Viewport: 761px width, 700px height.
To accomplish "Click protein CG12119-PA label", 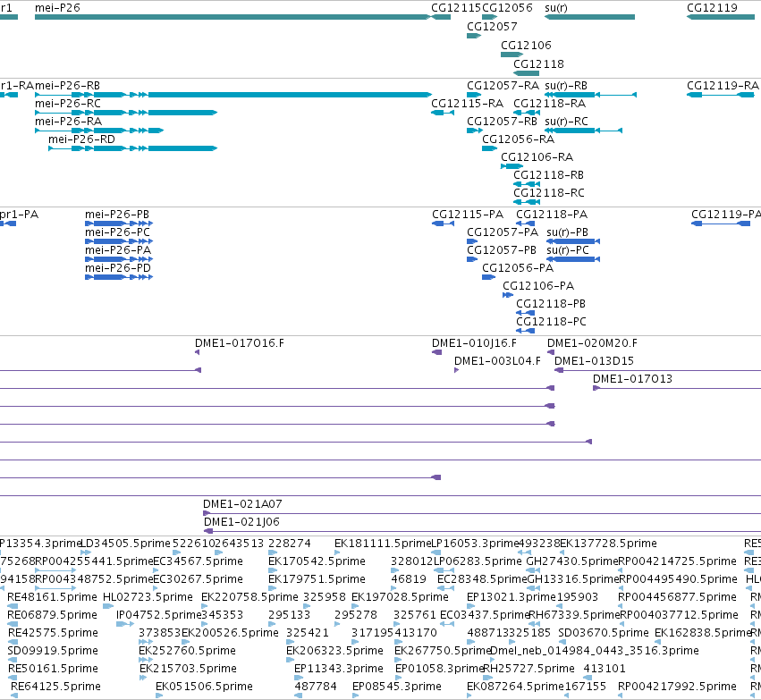I will [x=726, y=215].
